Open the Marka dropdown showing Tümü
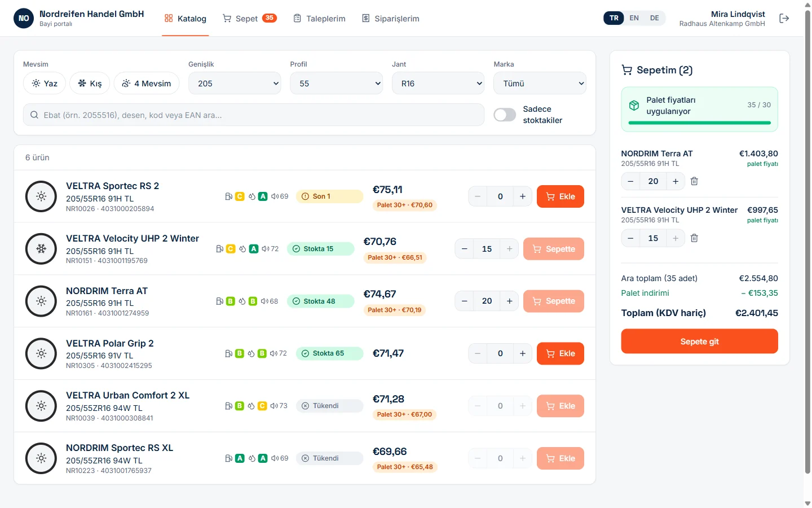 coord(540,84)
